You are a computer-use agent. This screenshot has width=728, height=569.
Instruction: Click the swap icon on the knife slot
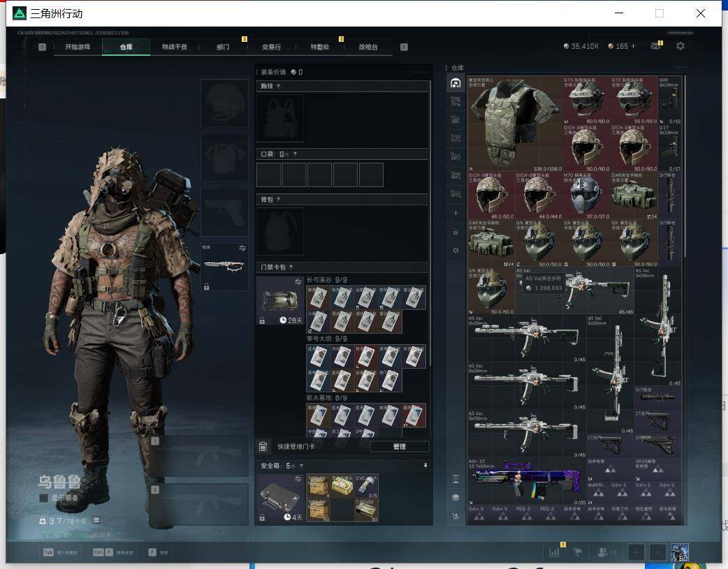(242, 249)
